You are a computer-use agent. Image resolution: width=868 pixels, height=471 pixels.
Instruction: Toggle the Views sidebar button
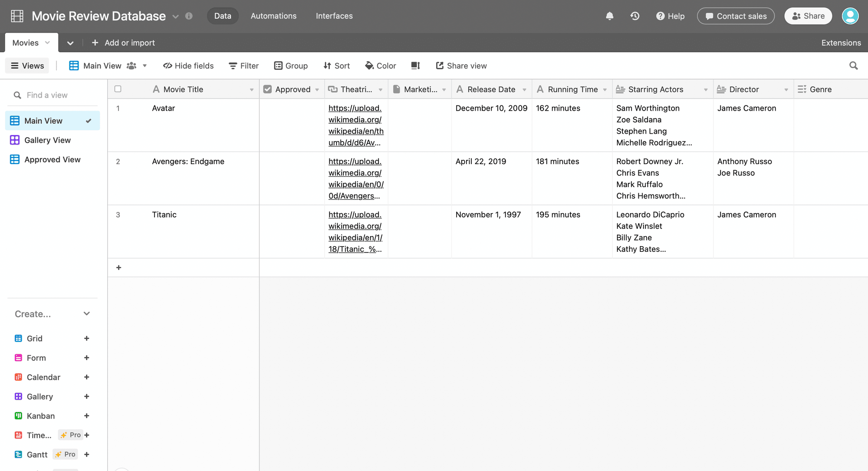point(27,66)
